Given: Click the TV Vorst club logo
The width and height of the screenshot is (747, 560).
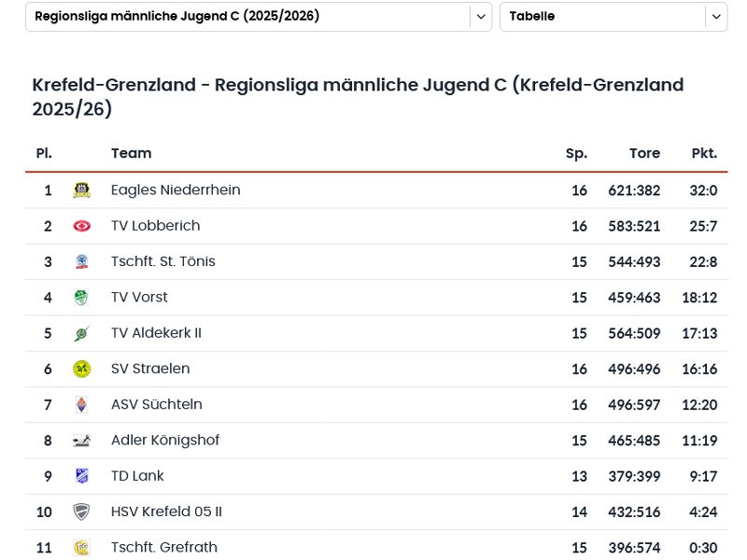Looking at the screenshot, I should [x=81, y=298].
